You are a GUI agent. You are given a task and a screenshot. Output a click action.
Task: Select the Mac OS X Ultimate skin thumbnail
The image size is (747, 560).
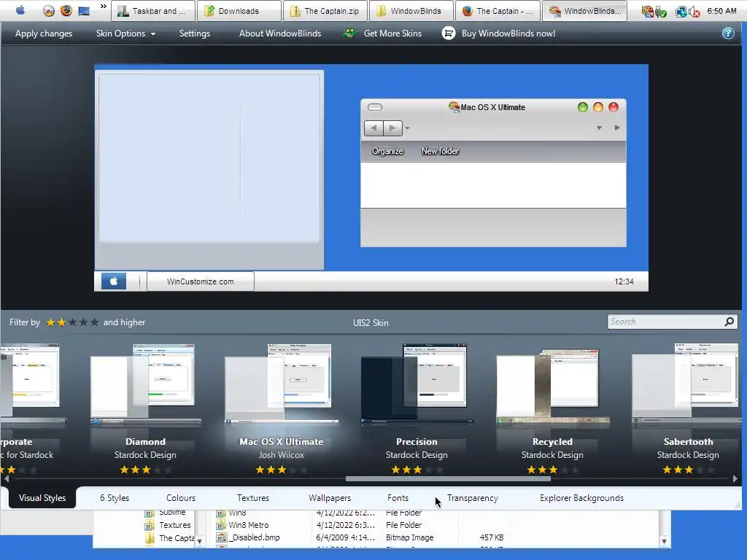pyautogui.click(x=281, y=384)
